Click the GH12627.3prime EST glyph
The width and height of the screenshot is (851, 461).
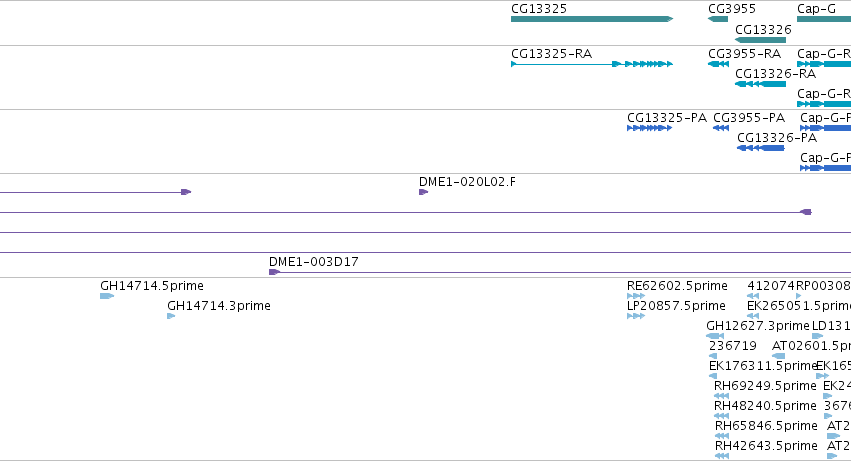point(715,336)
